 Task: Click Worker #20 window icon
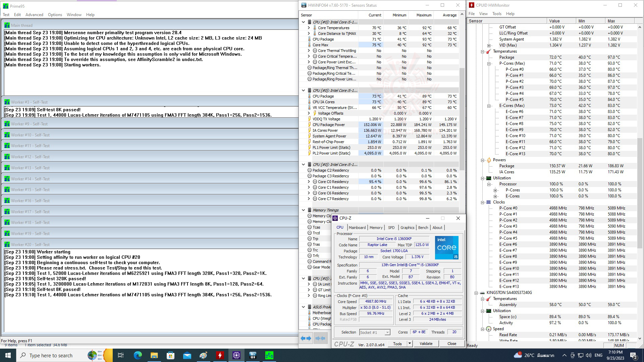[7, 245]
